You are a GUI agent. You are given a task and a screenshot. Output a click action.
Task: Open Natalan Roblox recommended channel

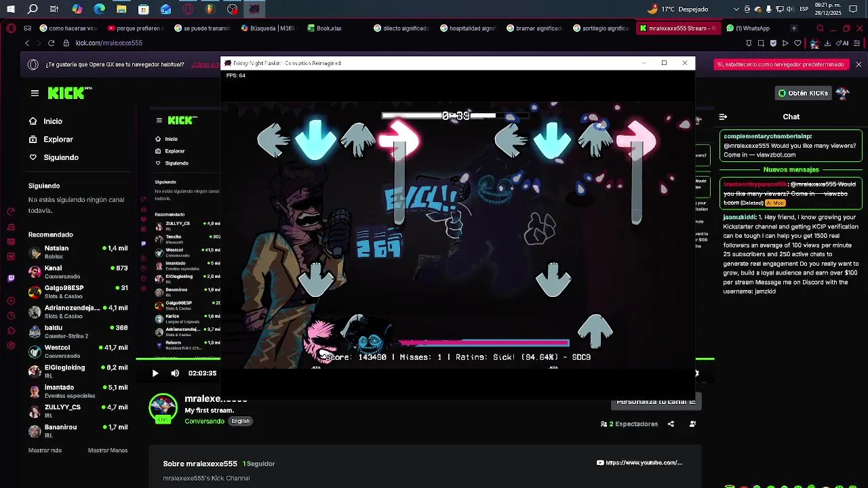click(78, 252)
